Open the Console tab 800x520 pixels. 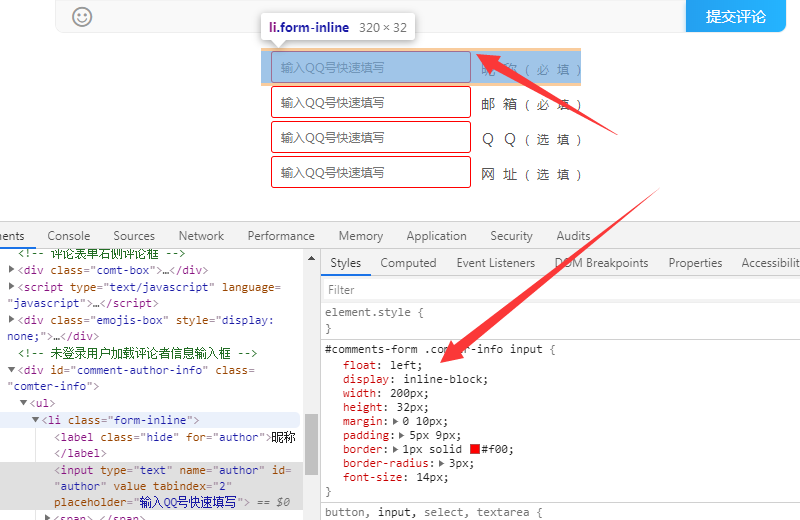pyautogui.click(x=69, y=236)
